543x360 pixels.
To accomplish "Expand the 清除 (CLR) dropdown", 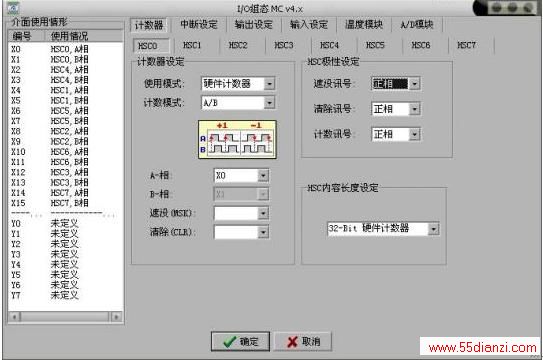I will [241, 232].
